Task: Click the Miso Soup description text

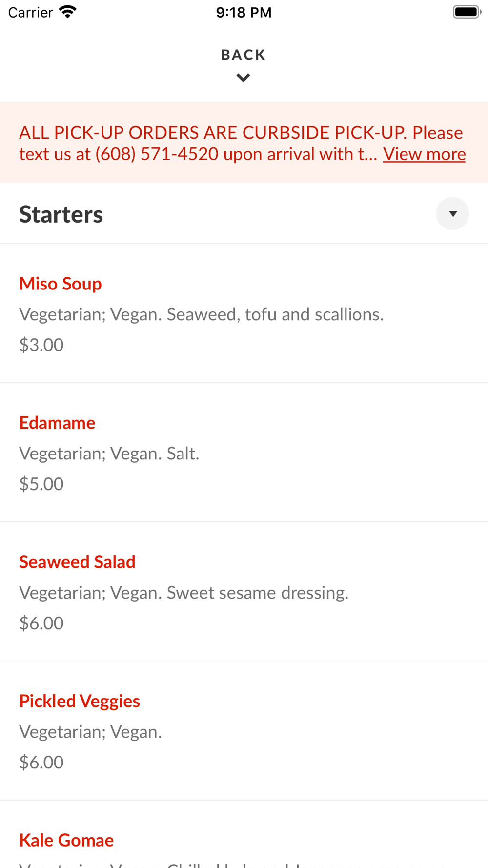Action: [201, 314]
